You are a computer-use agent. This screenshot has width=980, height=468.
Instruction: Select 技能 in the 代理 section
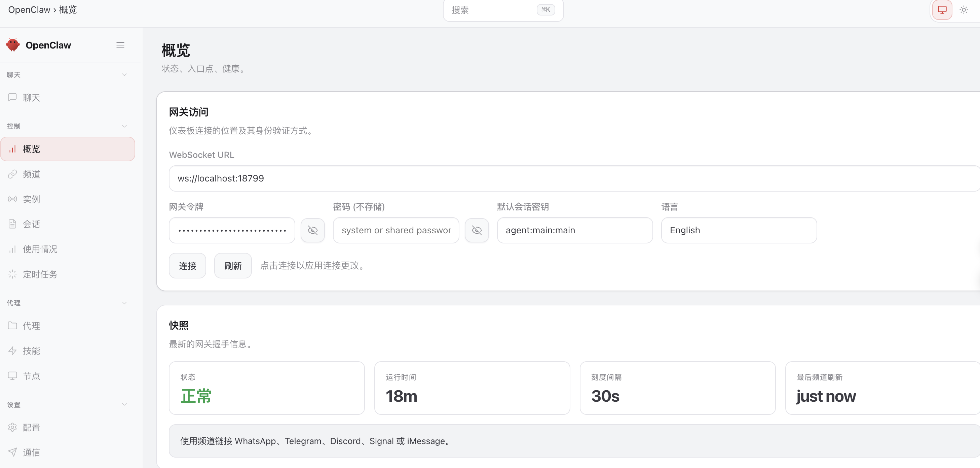click(x=31, y=351)
